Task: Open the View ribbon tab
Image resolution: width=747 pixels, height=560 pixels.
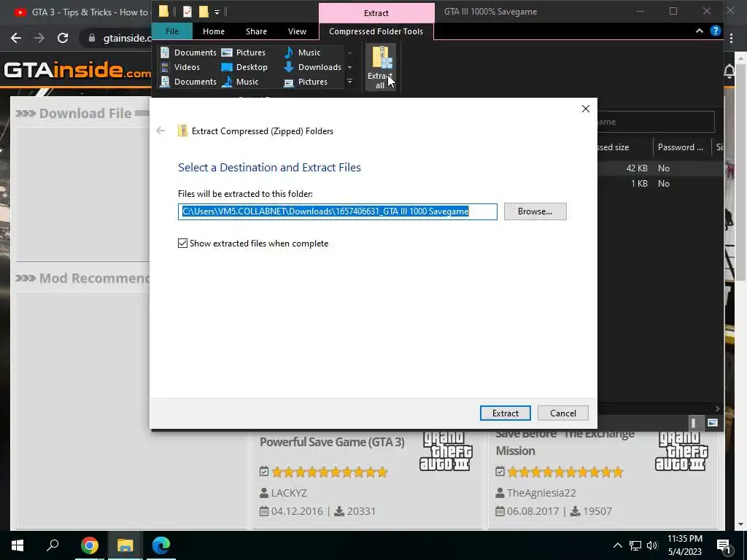Action: point(298,31)
